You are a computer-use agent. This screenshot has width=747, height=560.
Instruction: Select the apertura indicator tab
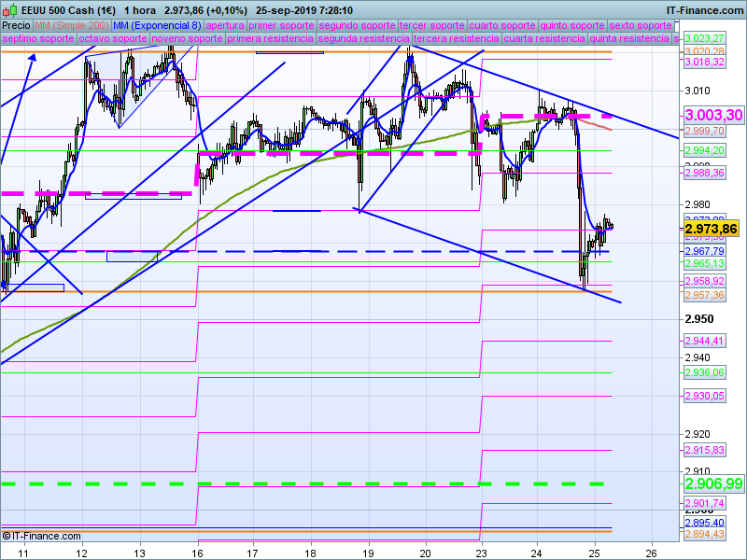click(x=225, y=25)
